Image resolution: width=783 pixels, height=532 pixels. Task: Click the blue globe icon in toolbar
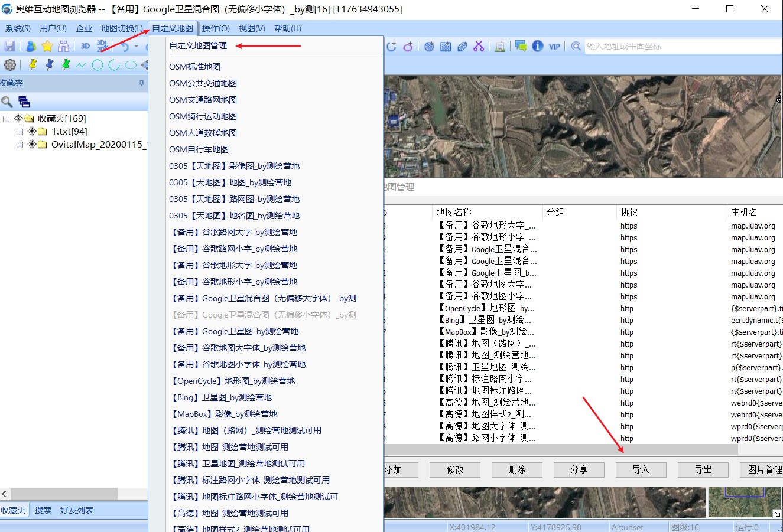tap(429, 46)
